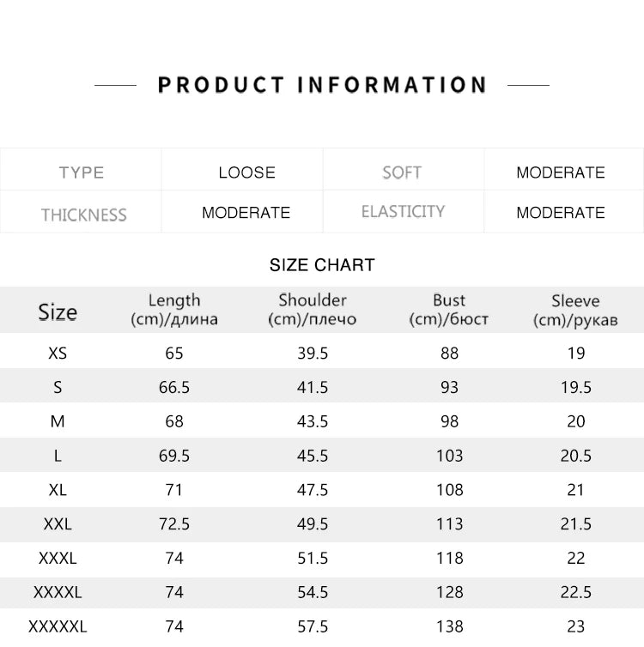The height and width of the screenshot is (647, 644).
Task: Click the SOFT label cell
Action: 402,172
